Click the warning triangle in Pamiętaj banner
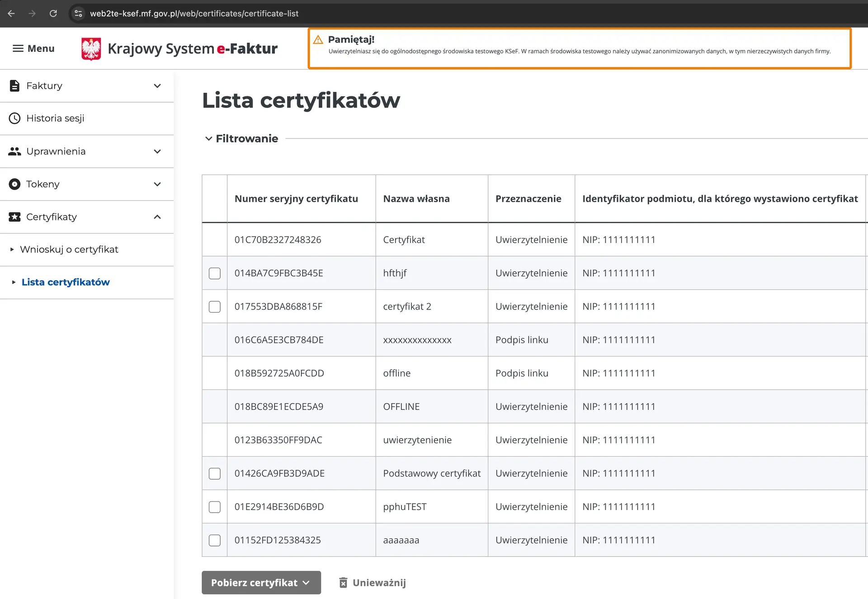The width and height of the screenshot is (868, 599). pos(318,40)
